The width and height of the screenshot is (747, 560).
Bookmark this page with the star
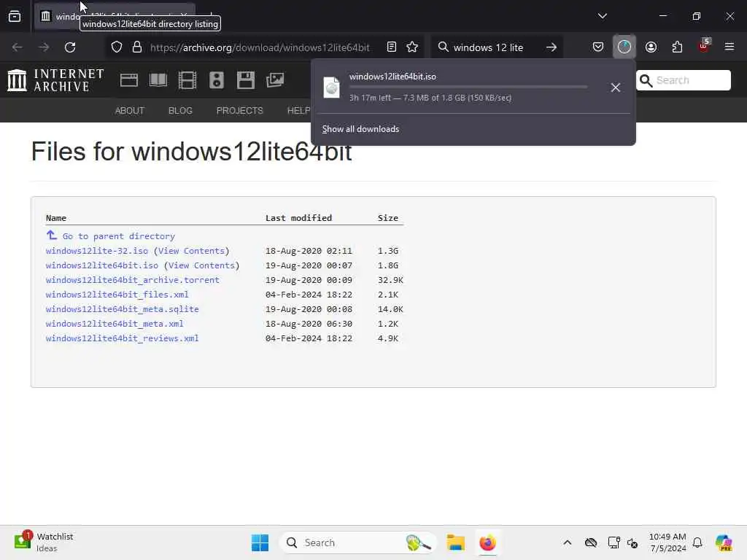pos(412,47)
